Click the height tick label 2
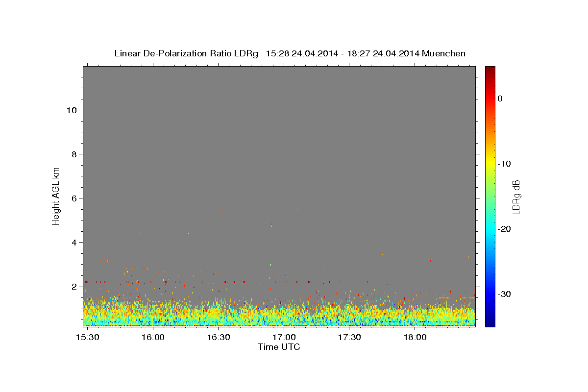588x392 pixels. click(73, 286)
